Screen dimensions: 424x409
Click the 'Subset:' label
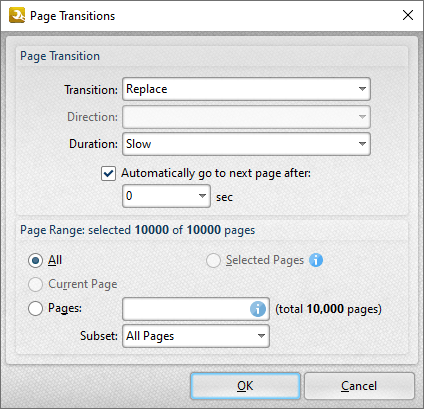coord(99,336)
